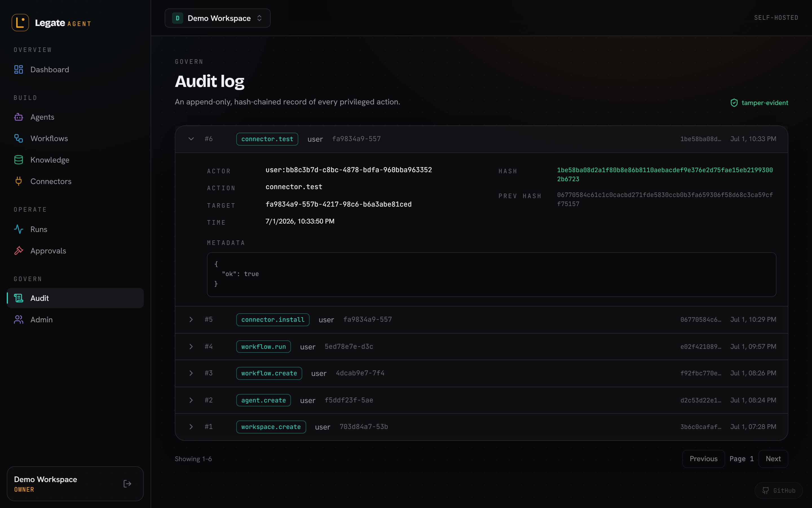Click the SELF-HOSTED label
Viewport: 812px width, 508px height.
(x=776, y=18)
